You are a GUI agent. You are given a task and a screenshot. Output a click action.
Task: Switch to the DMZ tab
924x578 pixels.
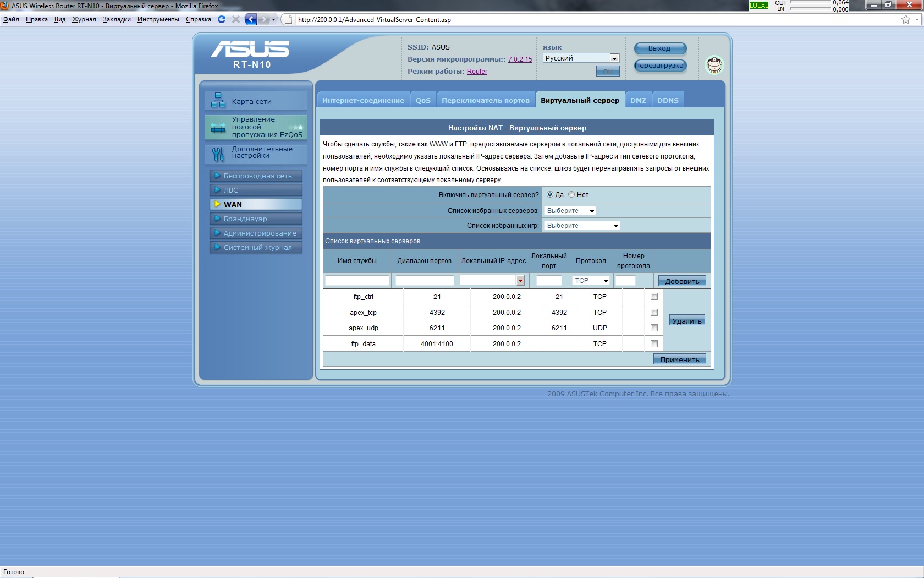tap(638, 100)
